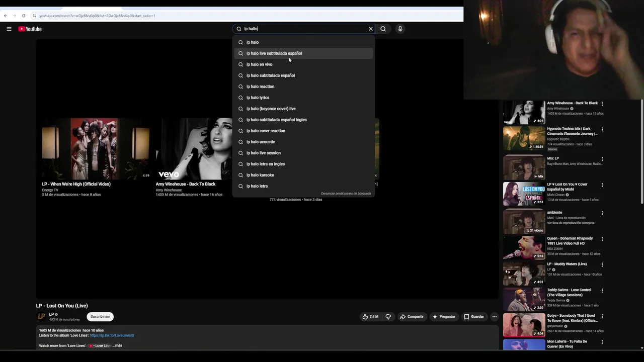Click the Suscribirse button
644x362 pixels.
tap(100, 317)
